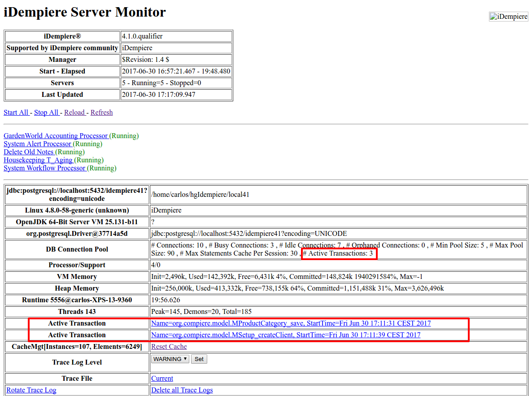Open the System Alert Processor link

[37, 144]
